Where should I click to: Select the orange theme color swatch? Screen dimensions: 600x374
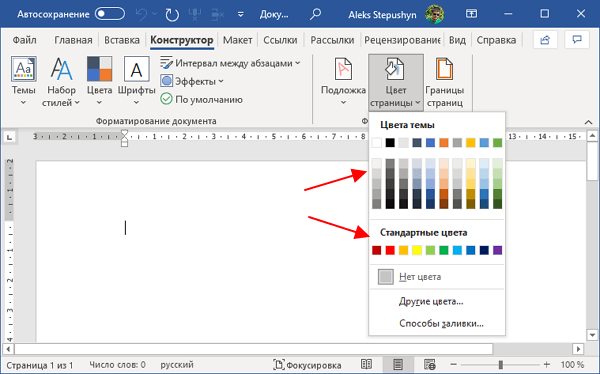444,143
